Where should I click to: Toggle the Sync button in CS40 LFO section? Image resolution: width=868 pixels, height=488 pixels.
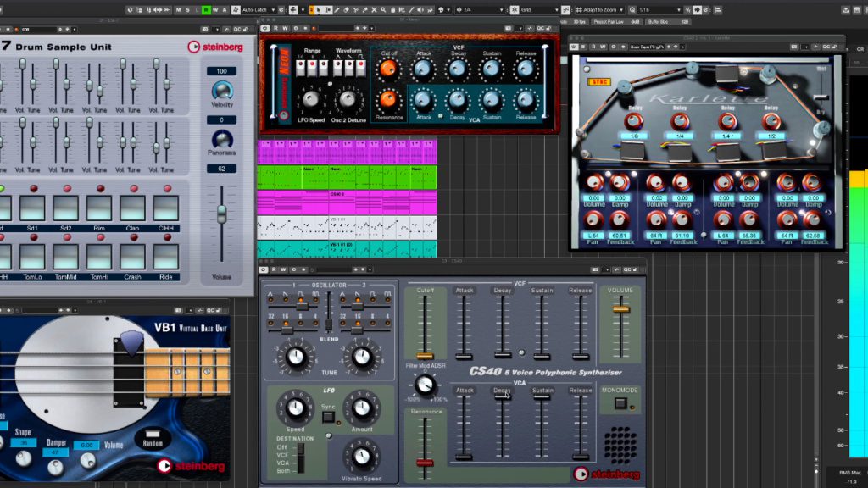click(328, 417)
